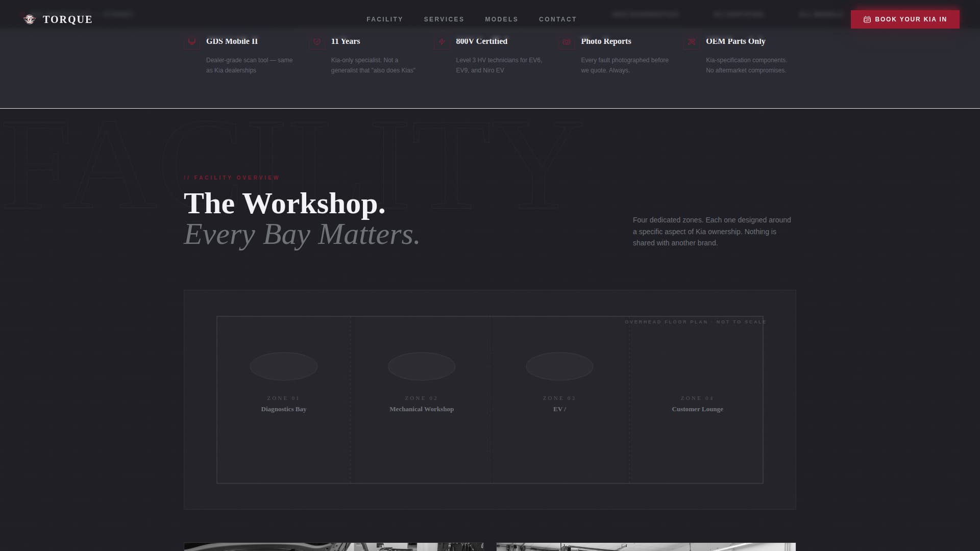Click the Photo Reports camera icon
Viewport: 980px width, 551px height.
click(x=567, y=42)
